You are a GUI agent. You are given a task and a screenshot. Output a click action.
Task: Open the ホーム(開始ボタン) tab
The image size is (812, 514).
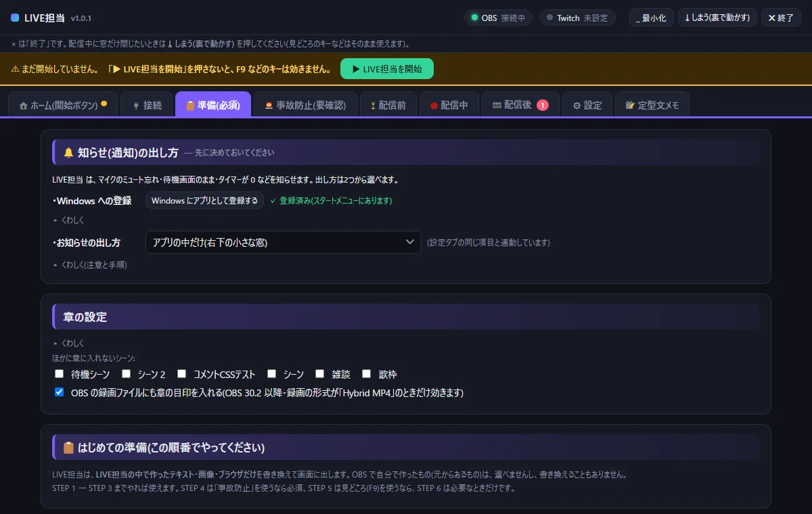[x=63, y=105]
